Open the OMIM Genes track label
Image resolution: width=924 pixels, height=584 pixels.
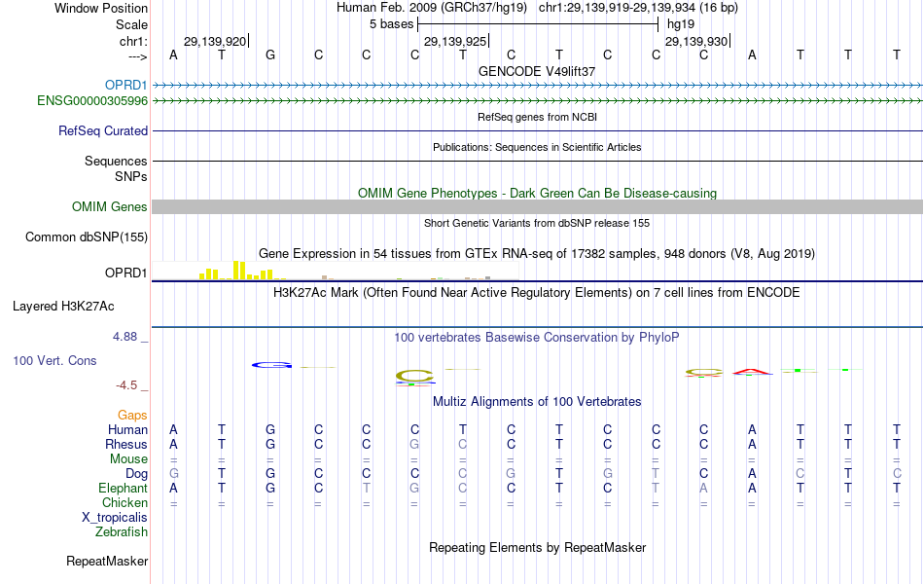(x=110, y=207)
